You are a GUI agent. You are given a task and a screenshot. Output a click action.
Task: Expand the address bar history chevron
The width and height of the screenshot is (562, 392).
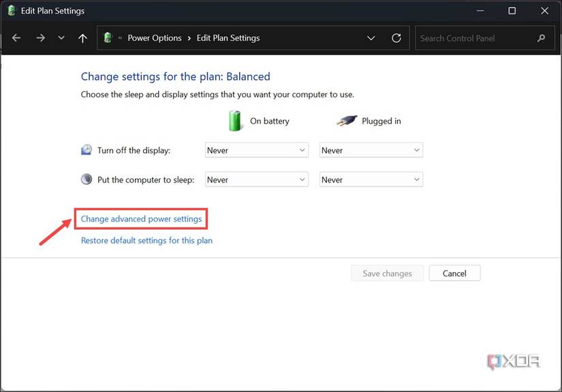[x=371, y=38]
